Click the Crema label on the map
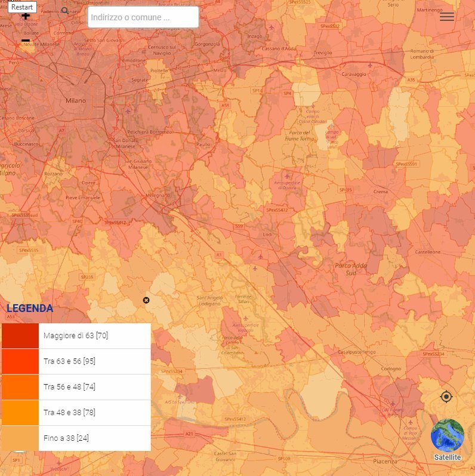 [x=380, y=192]
